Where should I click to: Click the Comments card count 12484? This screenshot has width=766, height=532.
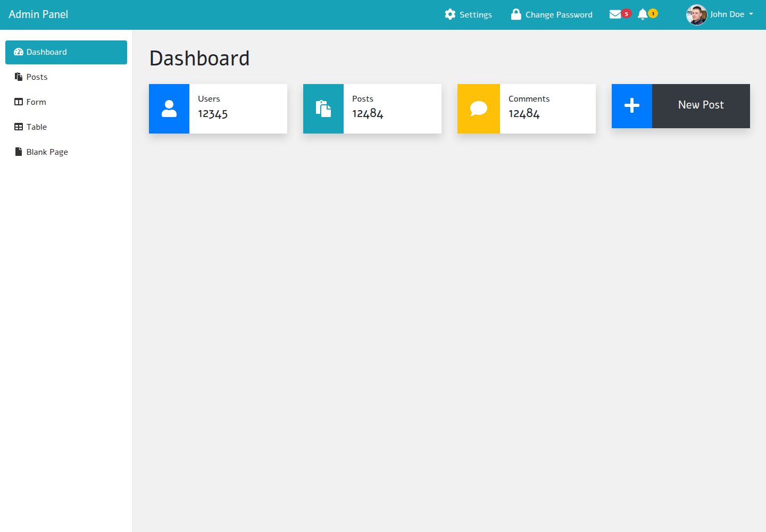524,114
